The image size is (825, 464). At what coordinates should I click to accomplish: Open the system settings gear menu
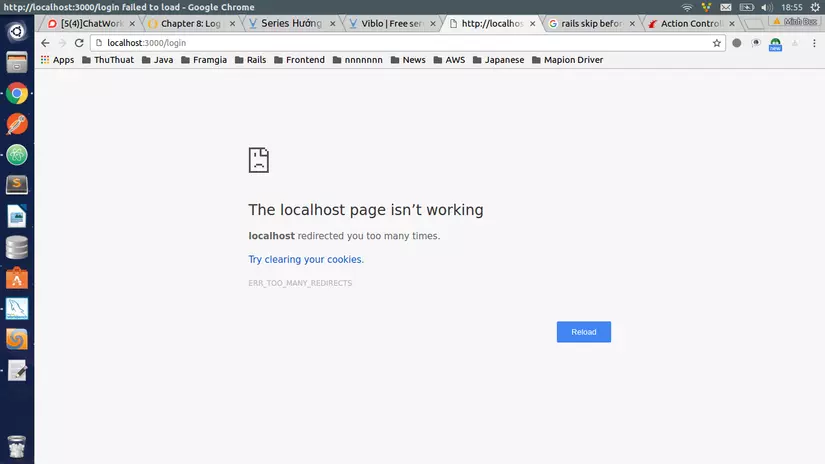click(815, 7)
